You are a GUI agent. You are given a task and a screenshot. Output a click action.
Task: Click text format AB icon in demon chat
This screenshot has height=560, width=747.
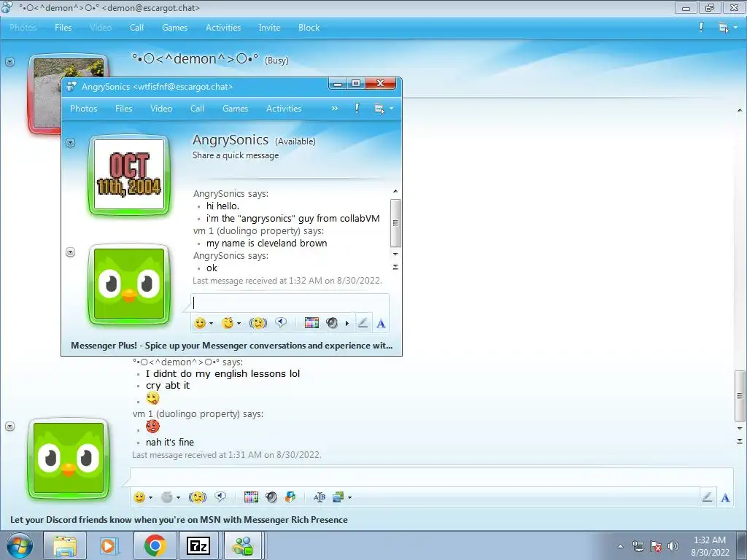point(320,497)
